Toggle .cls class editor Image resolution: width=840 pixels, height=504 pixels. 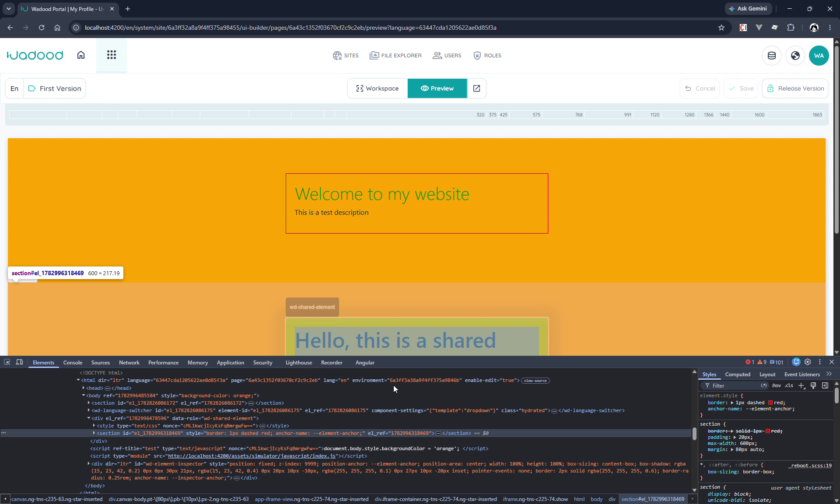click(x=789, y=385)
